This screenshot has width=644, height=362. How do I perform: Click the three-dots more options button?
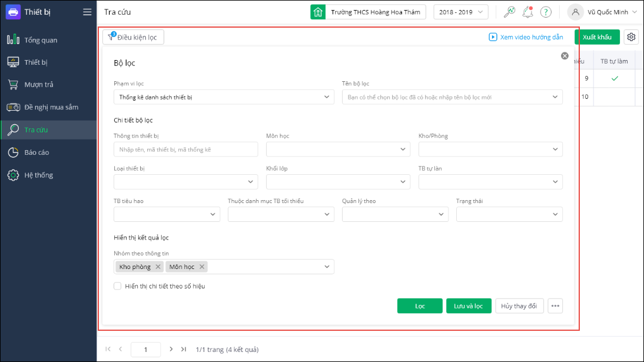[x=555, y=306]
